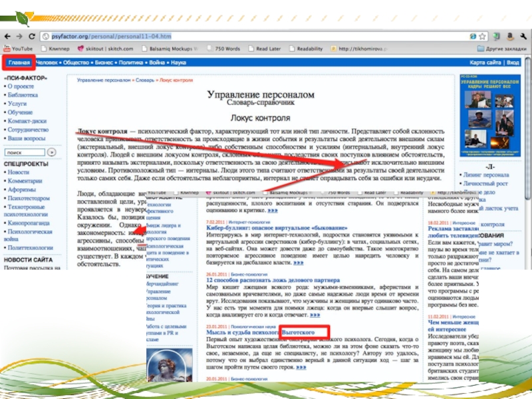The width and height of the screenshot is (532, 399).
Task: Click the globe site-info icon in address bar
Action: (46, 37)
